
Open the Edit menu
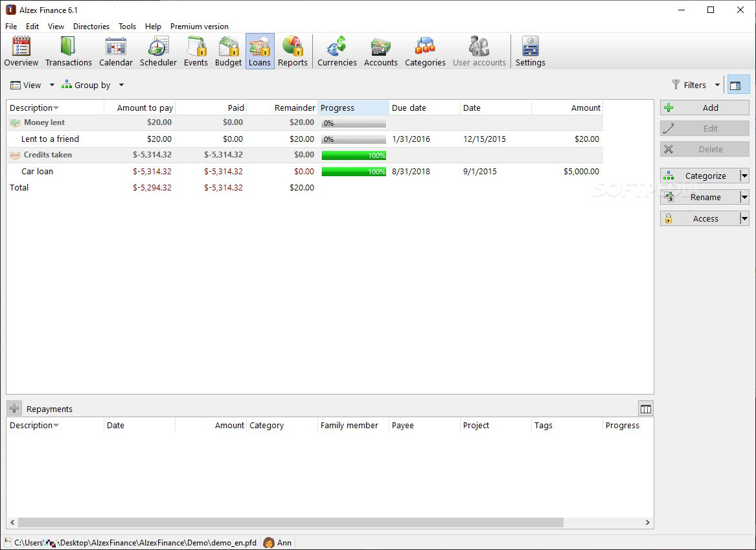pyautogui.click(x=32, y=27)
